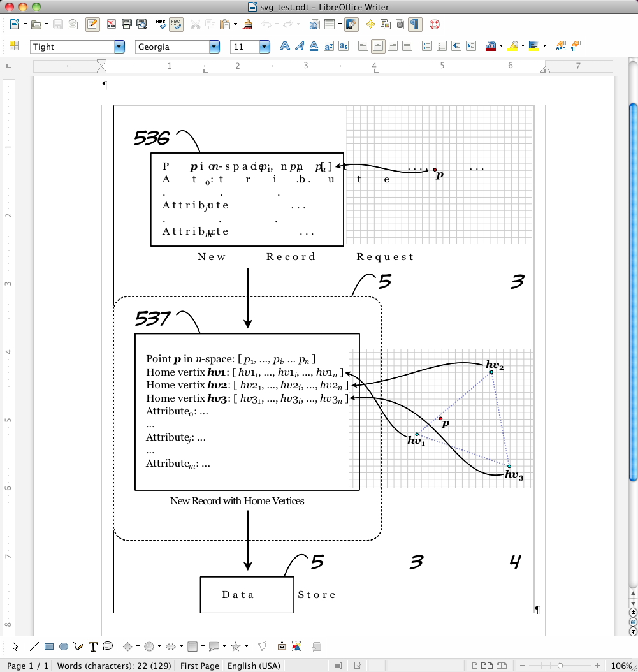Click the Print document icon
The width and height of the screenshot is (638, 672).
coord(126,25)
